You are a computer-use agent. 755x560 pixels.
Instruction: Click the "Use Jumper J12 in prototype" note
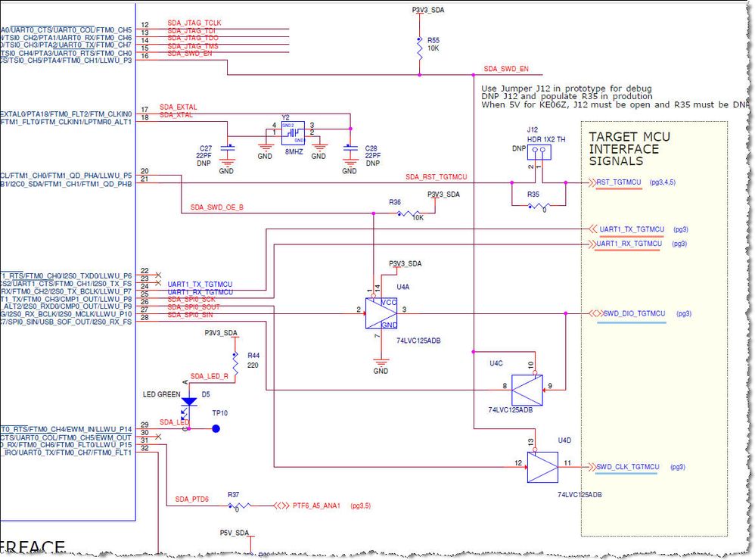(x=566, y=89)
